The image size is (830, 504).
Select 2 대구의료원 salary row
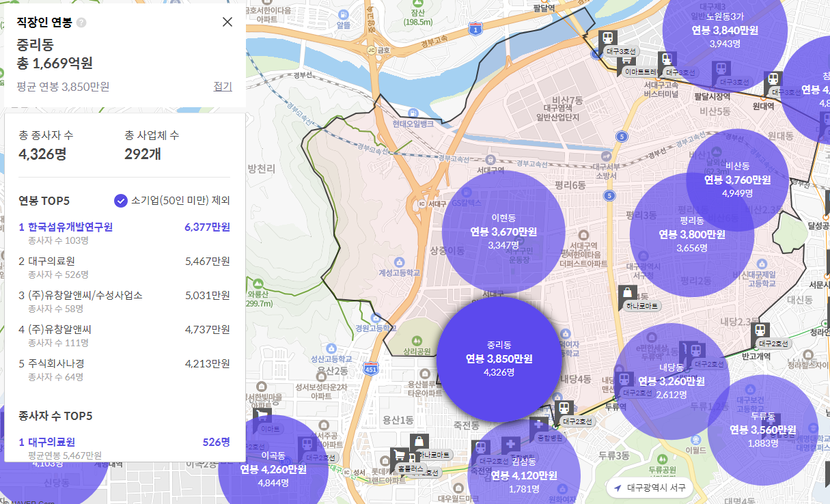coord(124,267)
